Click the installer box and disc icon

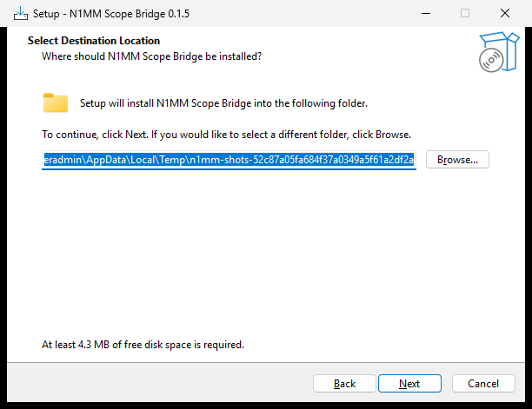pyautogui.click(x=499, y=52)
